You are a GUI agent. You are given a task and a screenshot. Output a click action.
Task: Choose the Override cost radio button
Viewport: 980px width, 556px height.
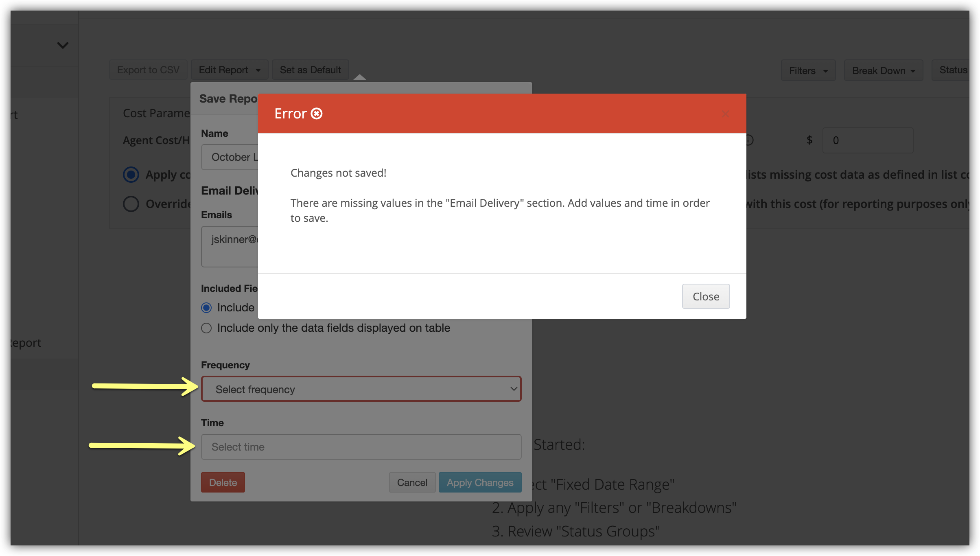click(x=131, y=204)
